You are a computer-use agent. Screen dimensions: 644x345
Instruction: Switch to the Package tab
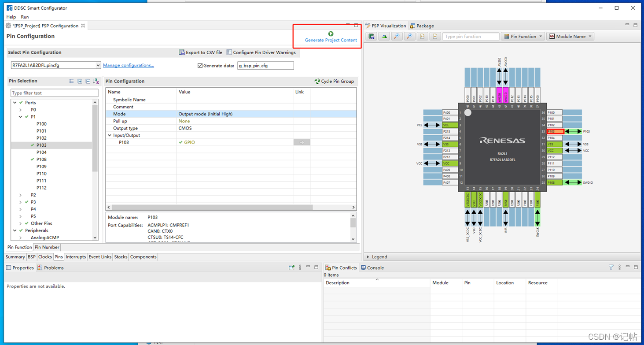pos(422,26)
